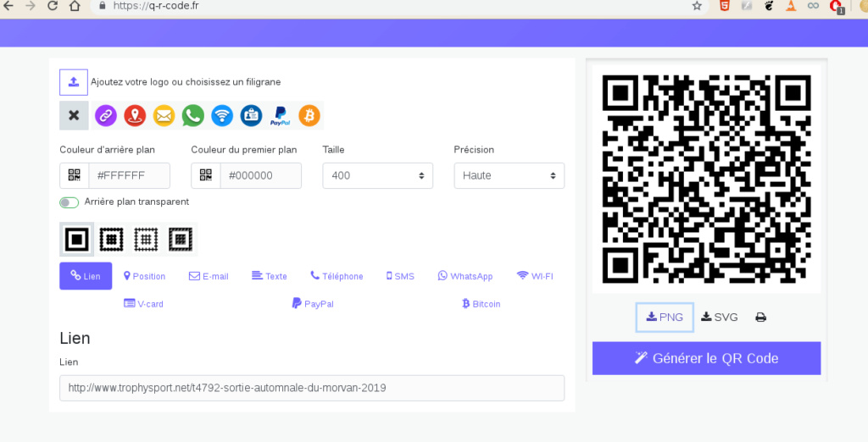Reload the page with refresh icon
Screen dimensions: 868x442
click(x=53, y=6)
